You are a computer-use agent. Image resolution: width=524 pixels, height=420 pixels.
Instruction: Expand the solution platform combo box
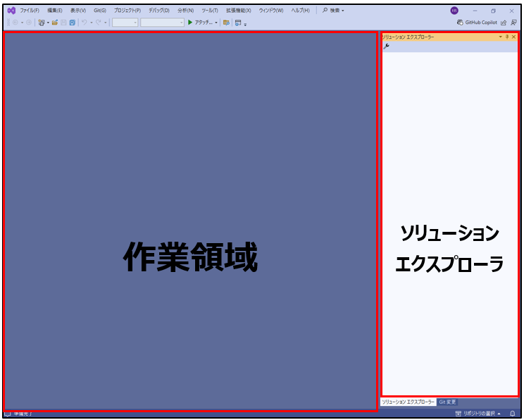click(162, 23)
